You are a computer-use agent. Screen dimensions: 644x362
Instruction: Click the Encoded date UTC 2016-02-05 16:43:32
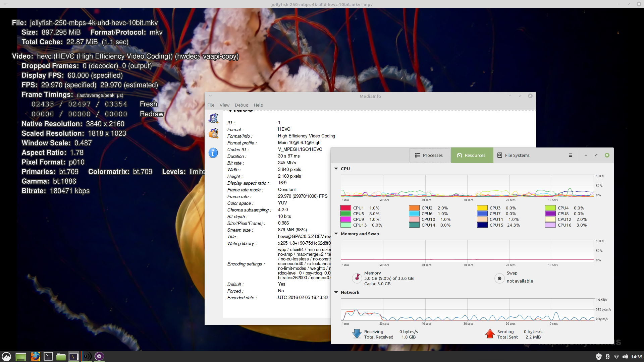303,298
